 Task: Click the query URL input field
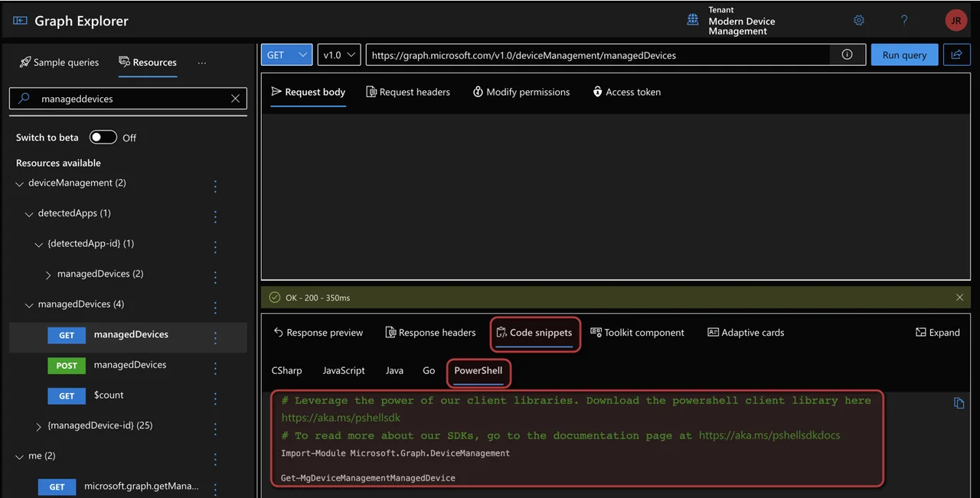pos(598,55)
